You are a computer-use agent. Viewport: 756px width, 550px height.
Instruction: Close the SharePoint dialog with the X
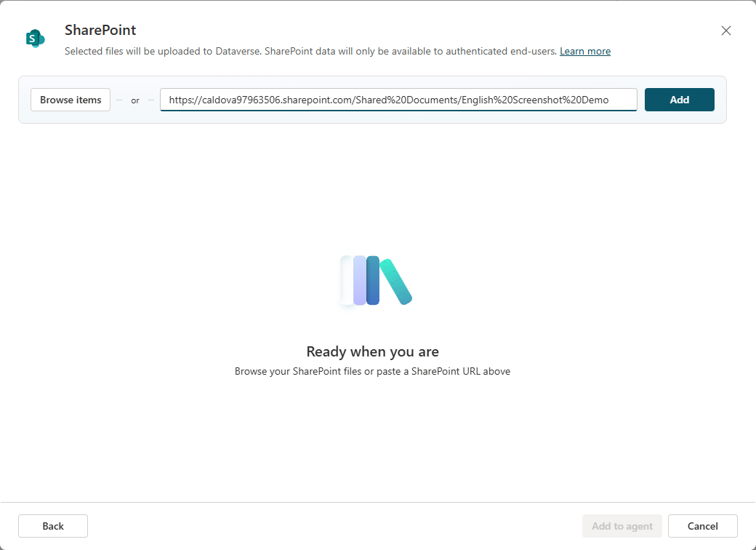pos(725,31)
